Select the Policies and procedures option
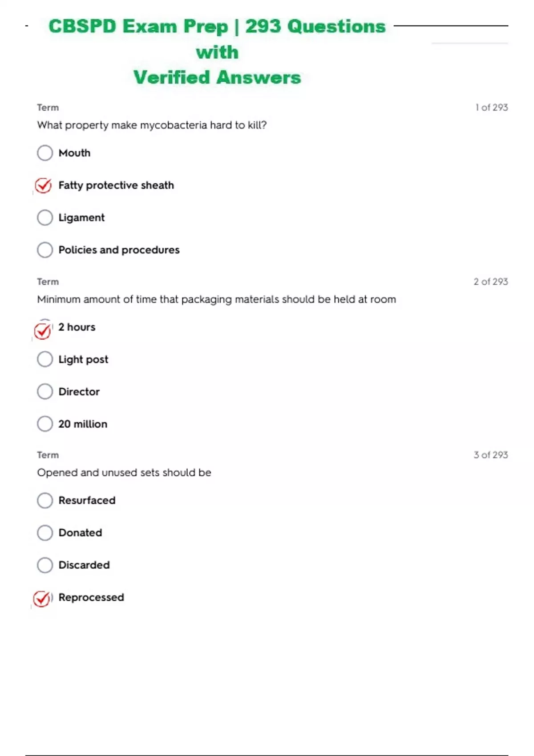Screen dimensions: 534x756 click(45, 250)
